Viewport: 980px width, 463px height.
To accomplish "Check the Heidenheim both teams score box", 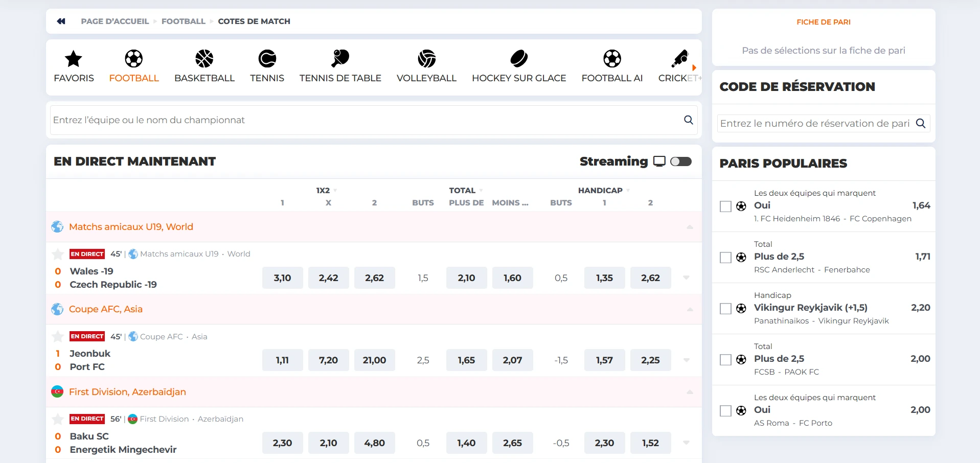I will 725,206.
